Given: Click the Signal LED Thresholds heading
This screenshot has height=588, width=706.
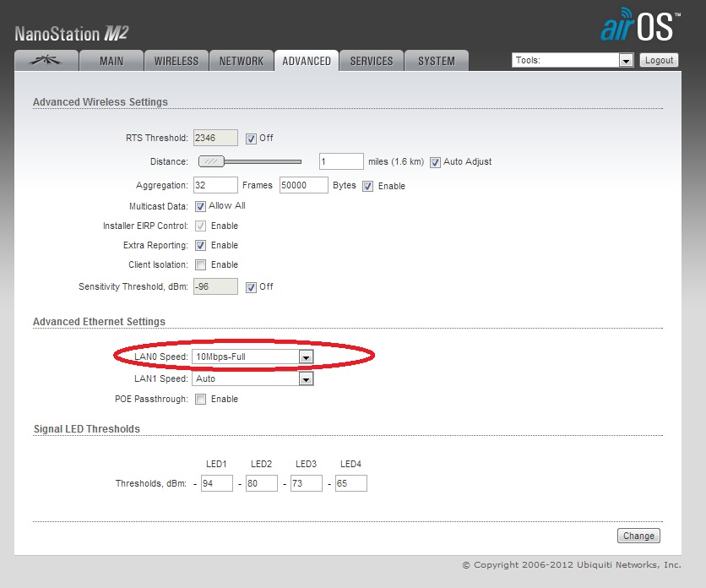Looking at the screenshot, I should [x=87, y=429].
